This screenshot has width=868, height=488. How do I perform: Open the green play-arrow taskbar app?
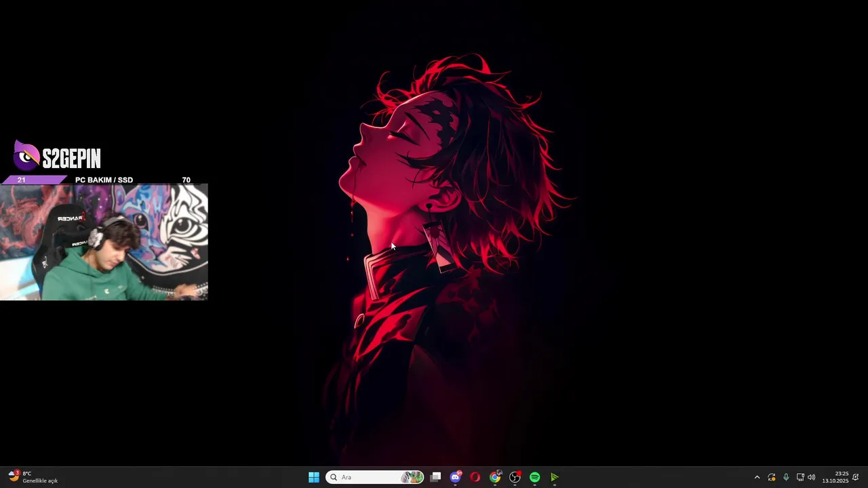(x=555, y=477)
